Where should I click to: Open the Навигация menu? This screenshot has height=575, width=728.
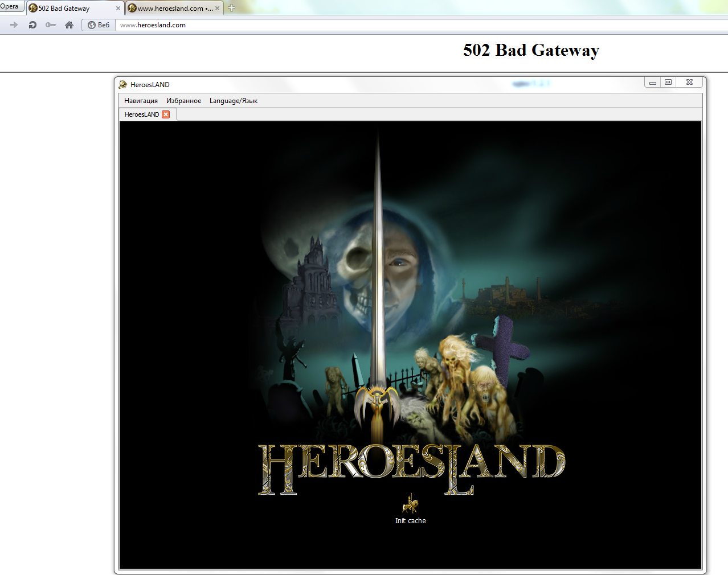141,101
